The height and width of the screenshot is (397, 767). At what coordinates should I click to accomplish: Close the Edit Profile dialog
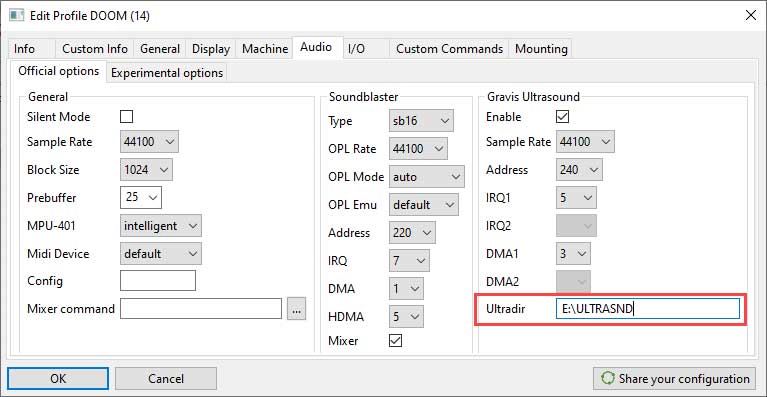(x=750, y=16)
